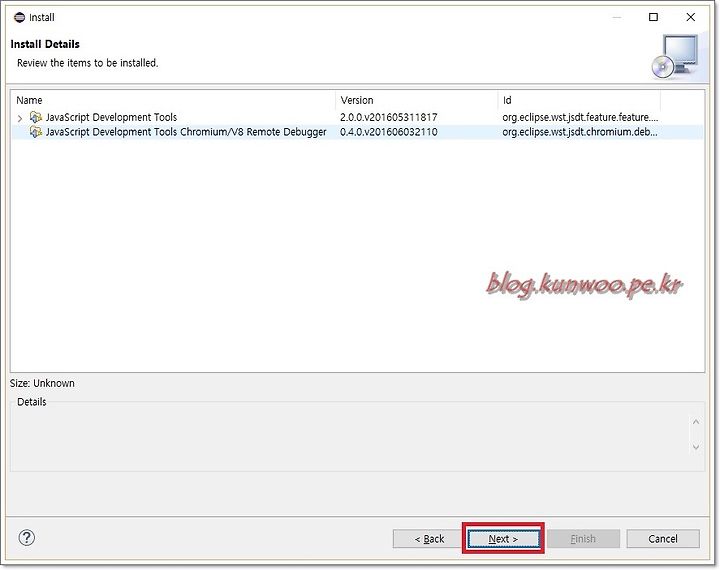Maximize the Install window
This screenshot has width=720, height=570.
pos(653,17)
